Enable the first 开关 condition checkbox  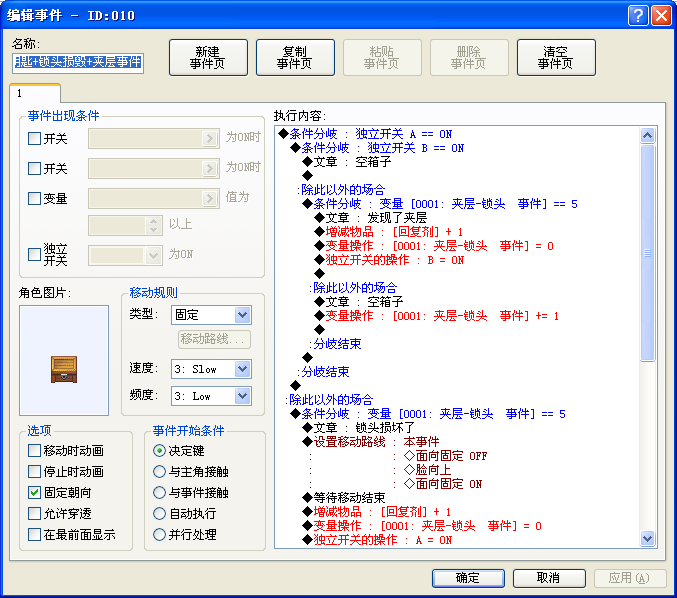click(x=34, y=139)
